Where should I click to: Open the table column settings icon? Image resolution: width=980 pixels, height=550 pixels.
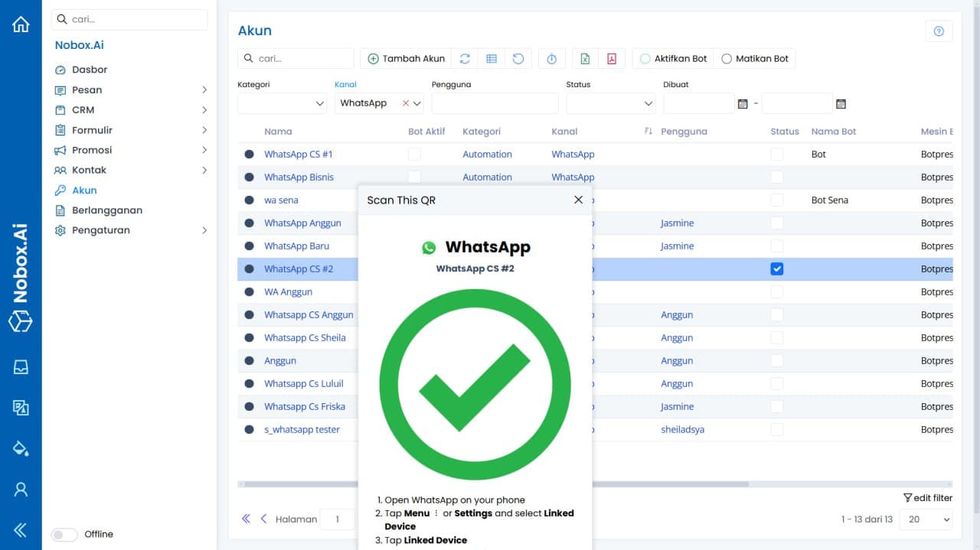[492, 58]
